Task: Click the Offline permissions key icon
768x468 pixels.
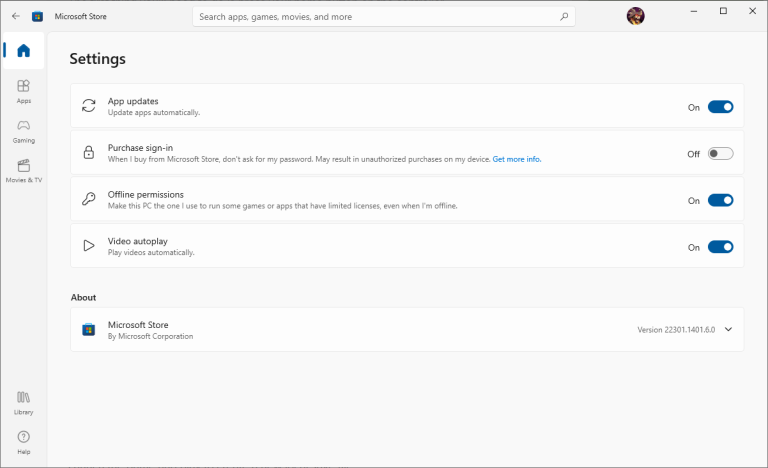Action: (x=89, y=198)
